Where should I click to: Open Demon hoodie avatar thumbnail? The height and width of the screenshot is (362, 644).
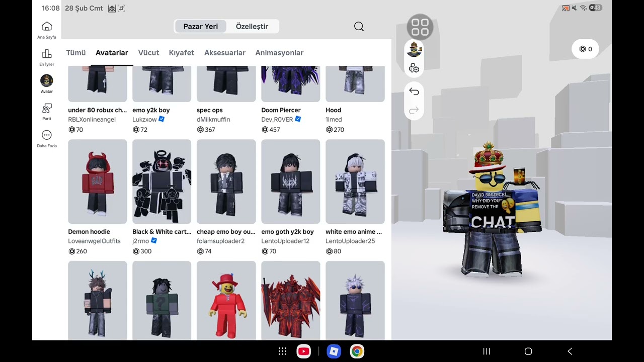point(98,182)
